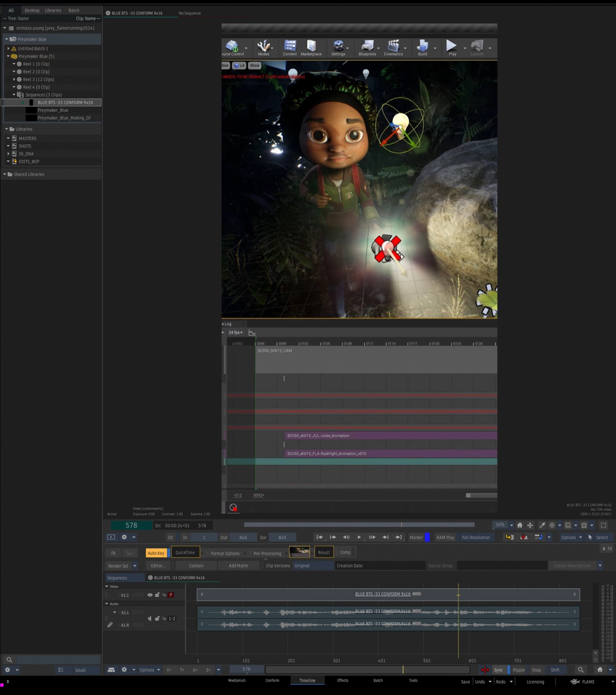Open the media panel gear settings
This screenshot has height=695, width=616.
[7, 670]
